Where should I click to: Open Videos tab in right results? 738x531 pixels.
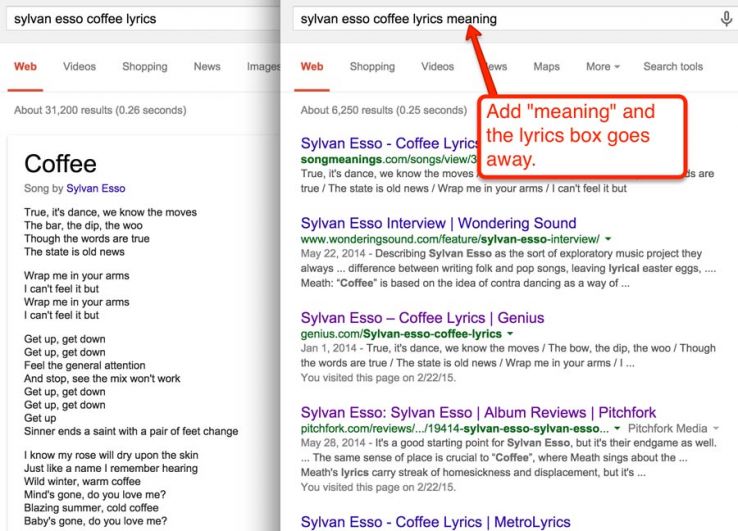(x=438, y=67)
